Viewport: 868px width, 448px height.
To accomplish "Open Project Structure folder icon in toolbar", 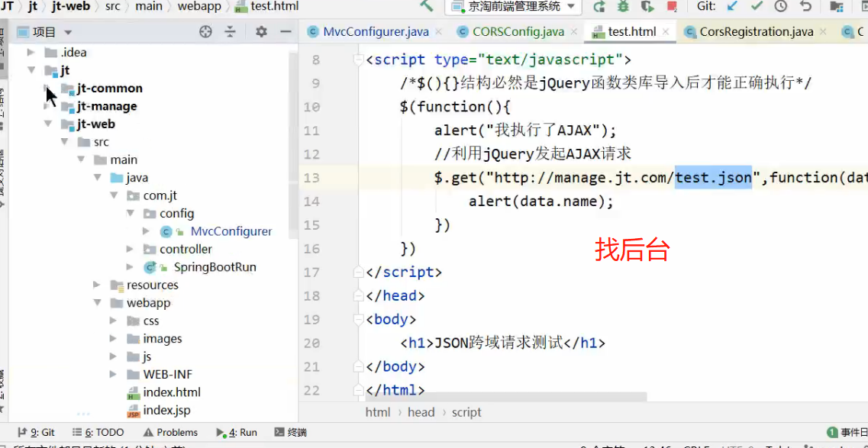I will [837, 7].
